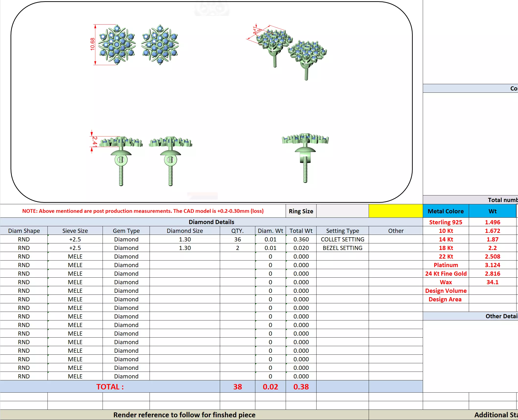
Task: Select the Platinum weight 3.124 cell
Action: (x=492, y=265)
